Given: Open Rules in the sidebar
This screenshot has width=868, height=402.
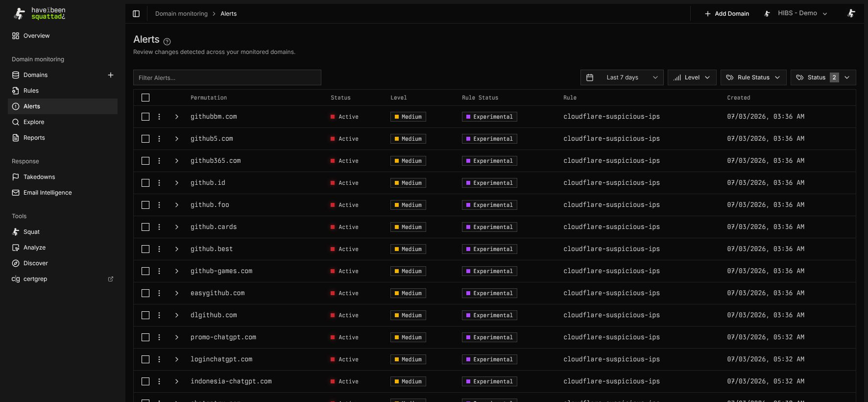Looking at the screenshot, I should pos(63,91).
